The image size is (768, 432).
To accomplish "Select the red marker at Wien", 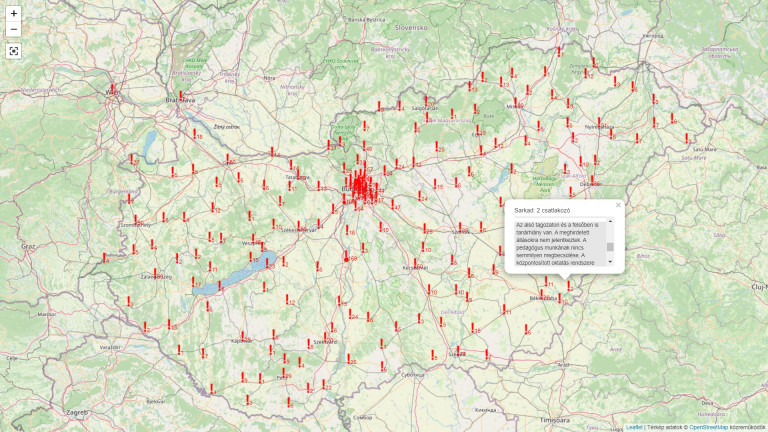I will (x=112, y=89).
